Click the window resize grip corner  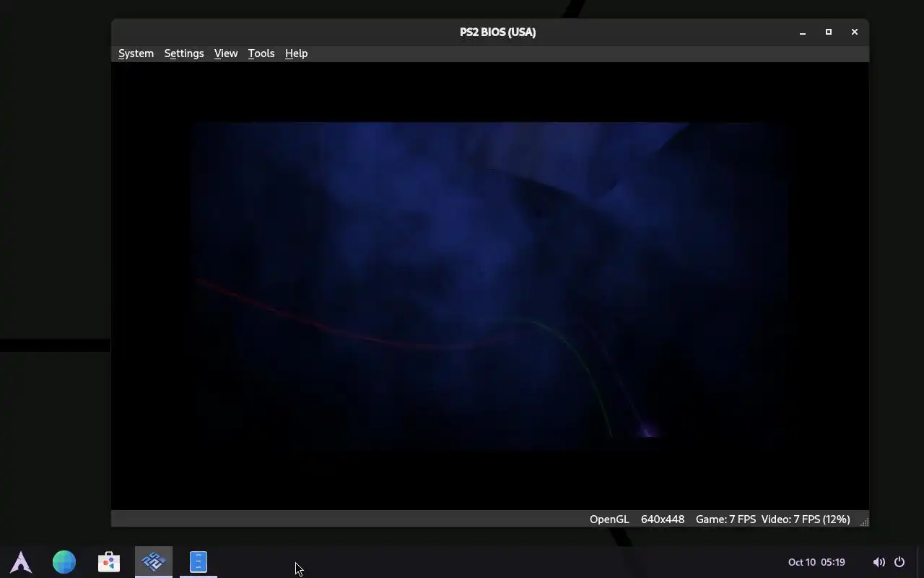click(863, 522)
